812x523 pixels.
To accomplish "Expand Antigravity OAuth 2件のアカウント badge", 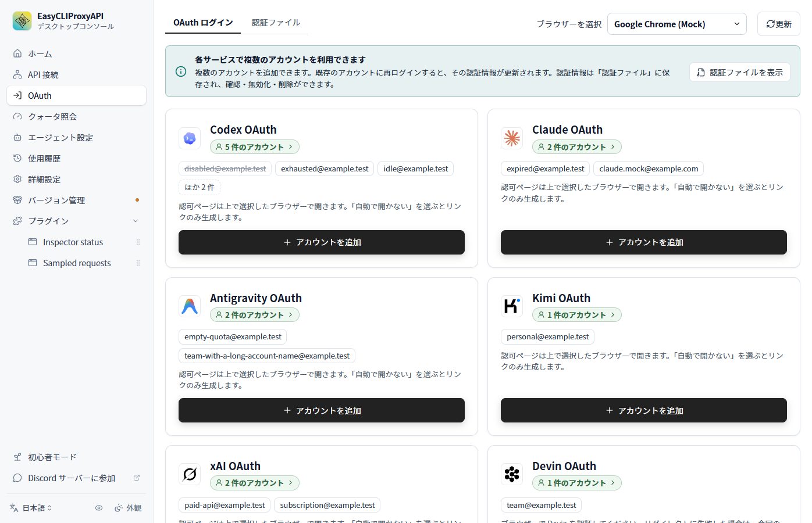I will [255, 315].
